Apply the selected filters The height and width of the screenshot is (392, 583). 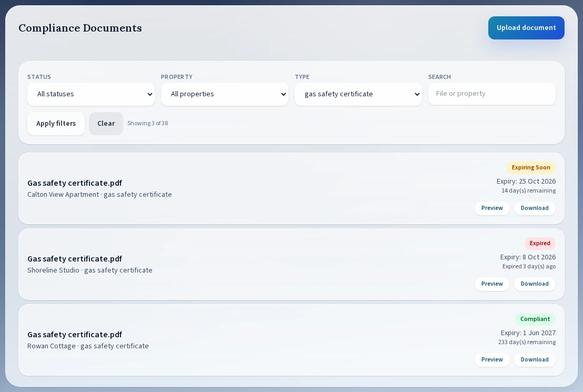pyautogui.click(x=56, y=124)
